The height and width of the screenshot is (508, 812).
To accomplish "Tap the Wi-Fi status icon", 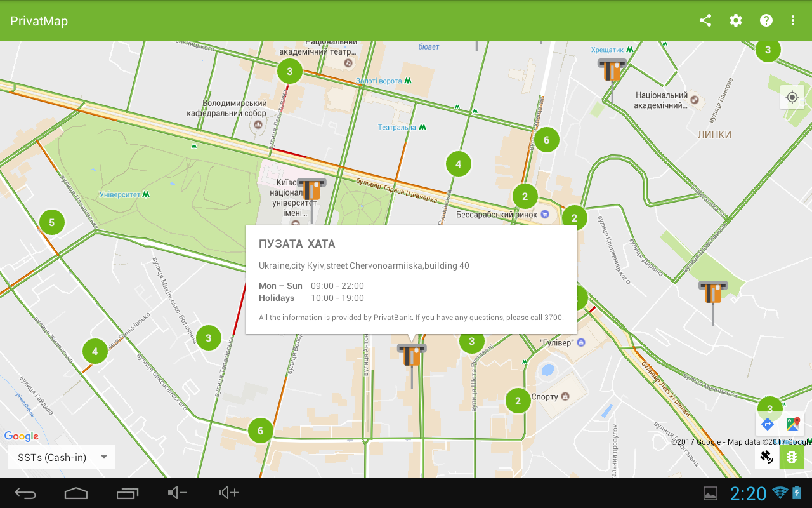I will click(x=780, y=493).
